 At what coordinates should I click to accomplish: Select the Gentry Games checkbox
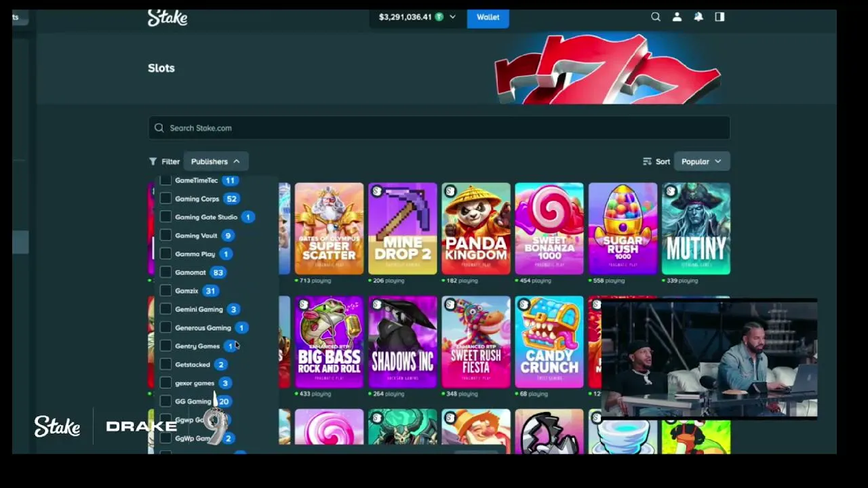(x=165, y=346)
